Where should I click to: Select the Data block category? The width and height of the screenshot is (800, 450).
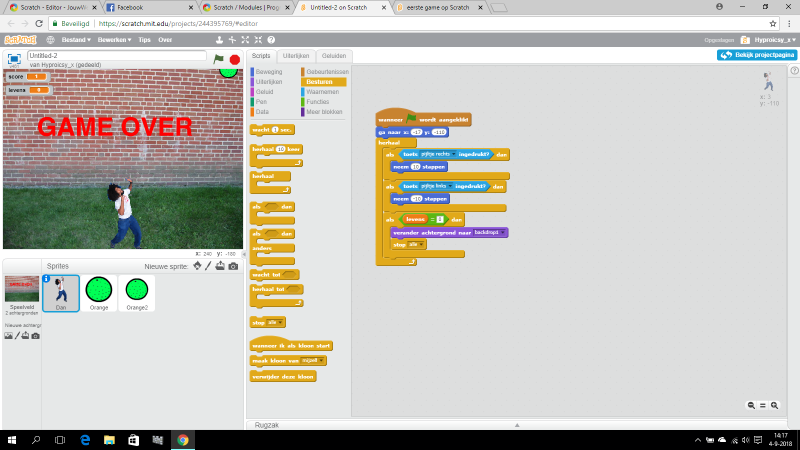pos(262,112)
